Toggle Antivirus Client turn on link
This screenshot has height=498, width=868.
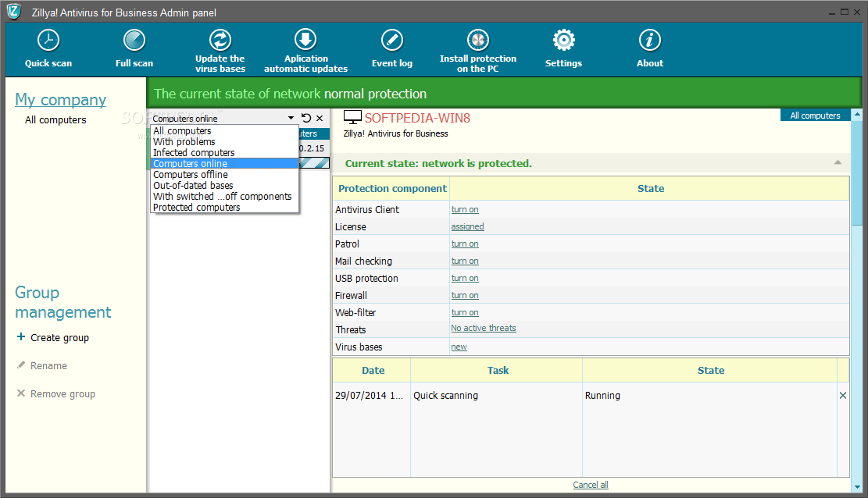pyautogui.click(x=464, y=209)
